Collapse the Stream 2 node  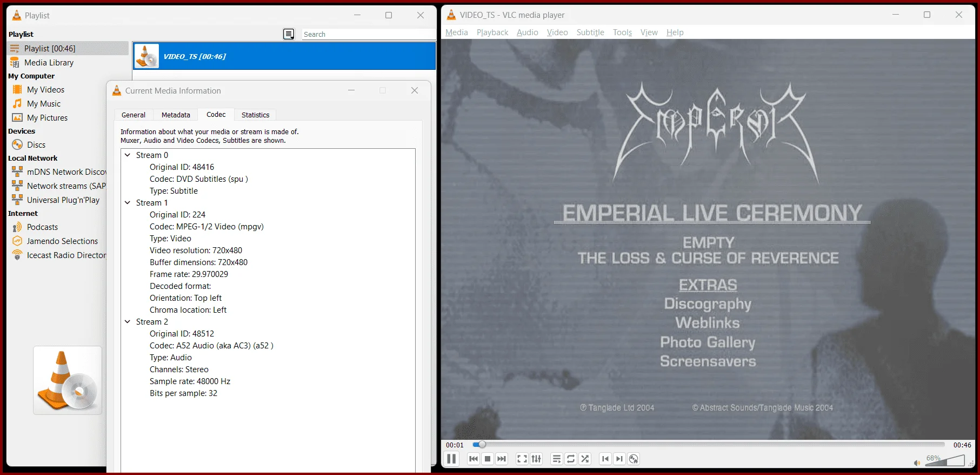(x=128, y=322)
